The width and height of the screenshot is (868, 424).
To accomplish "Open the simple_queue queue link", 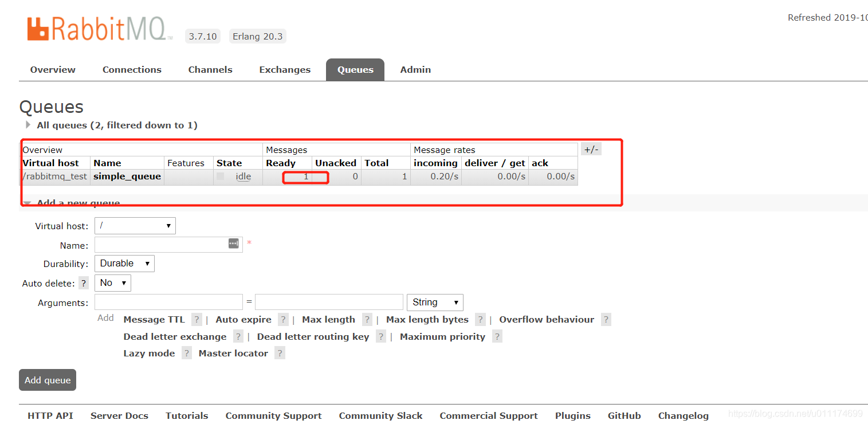I will [127, 176].
